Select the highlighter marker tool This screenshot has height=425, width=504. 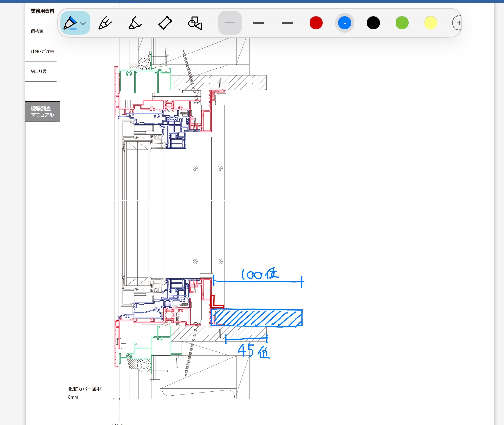105,23
